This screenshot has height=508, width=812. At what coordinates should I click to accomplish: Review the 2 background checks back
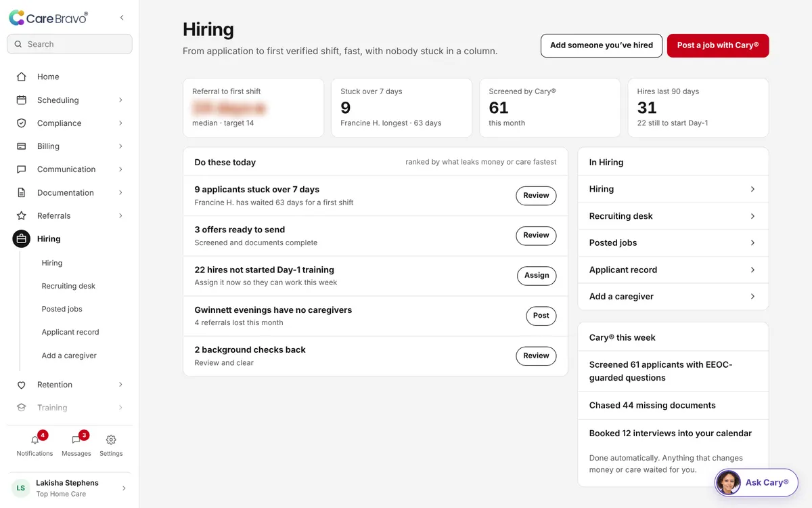[x=536, y=356]
